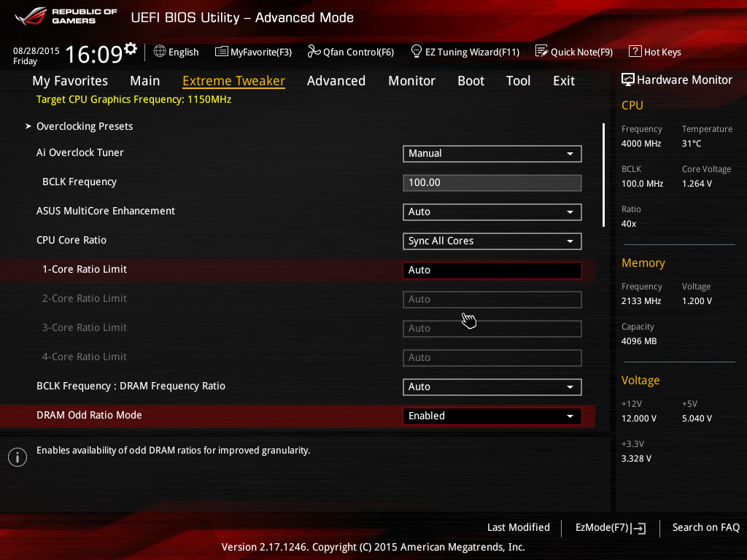Click the 08/28/2015 date
Viewport: 747px width, 560px height.
coord(36,50)
